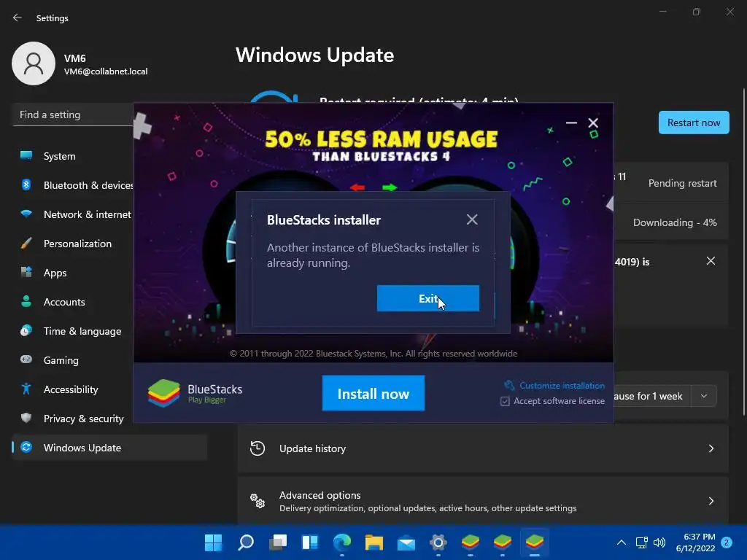
Task: Click the Settings window scrollbar
Action: coord(743,252)
